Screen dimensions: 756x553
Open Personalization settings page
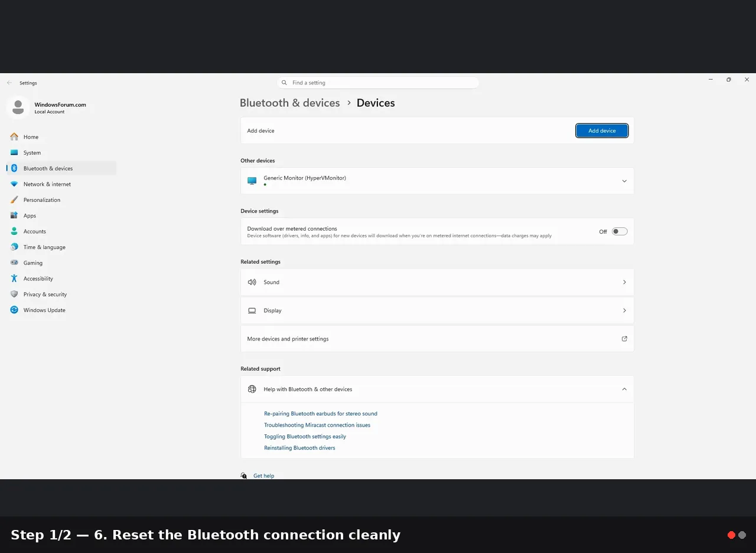[x=61, y=199]
